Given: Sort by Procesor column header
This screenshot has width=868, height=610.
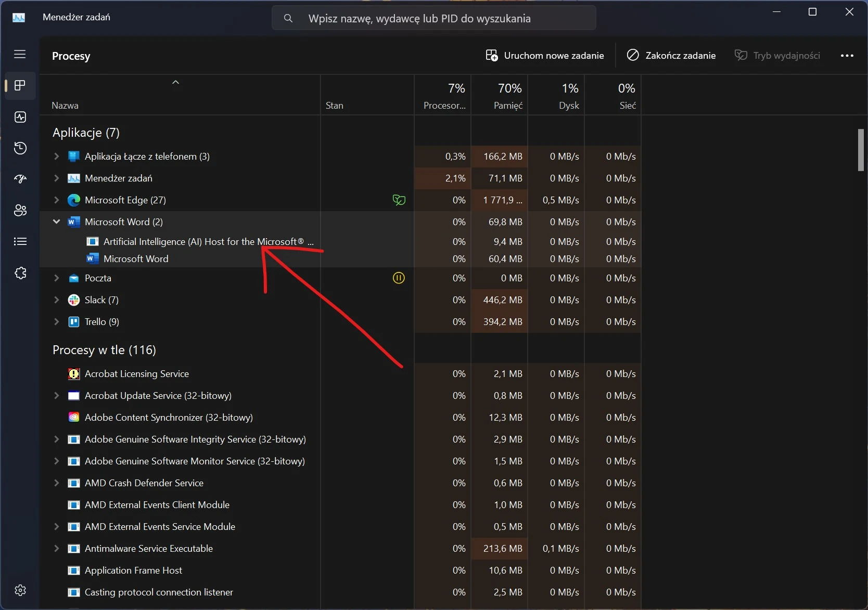Looking at the screenshot, I should (x=443, y=95).
